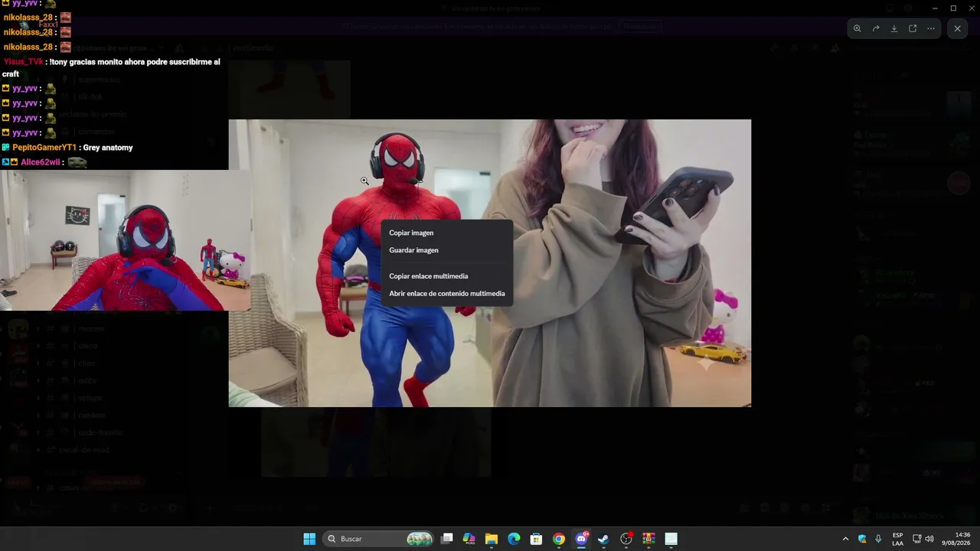Download the image via viewer toolbar
Screen dimensions: 980x551
point(894,28)
